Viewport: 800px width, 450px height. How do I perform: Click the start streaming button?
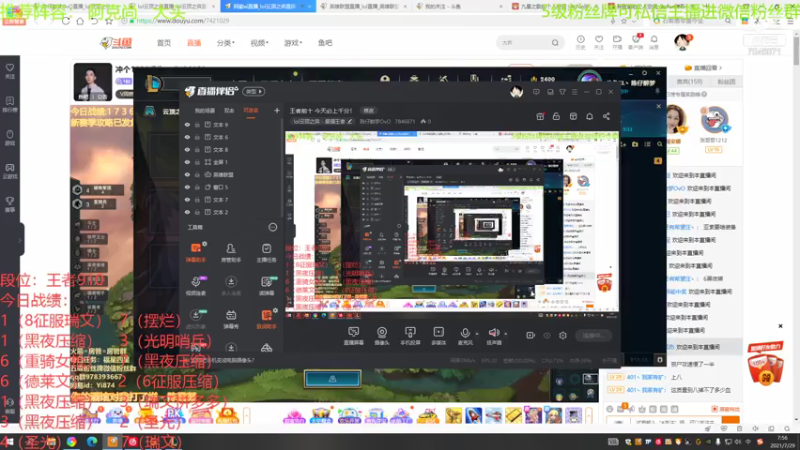tap(594, 335)
